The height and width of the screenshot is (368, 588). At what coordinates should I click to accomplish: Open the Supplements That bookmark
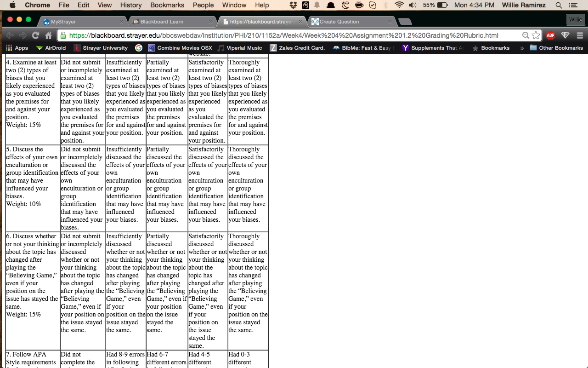point(433,48)
